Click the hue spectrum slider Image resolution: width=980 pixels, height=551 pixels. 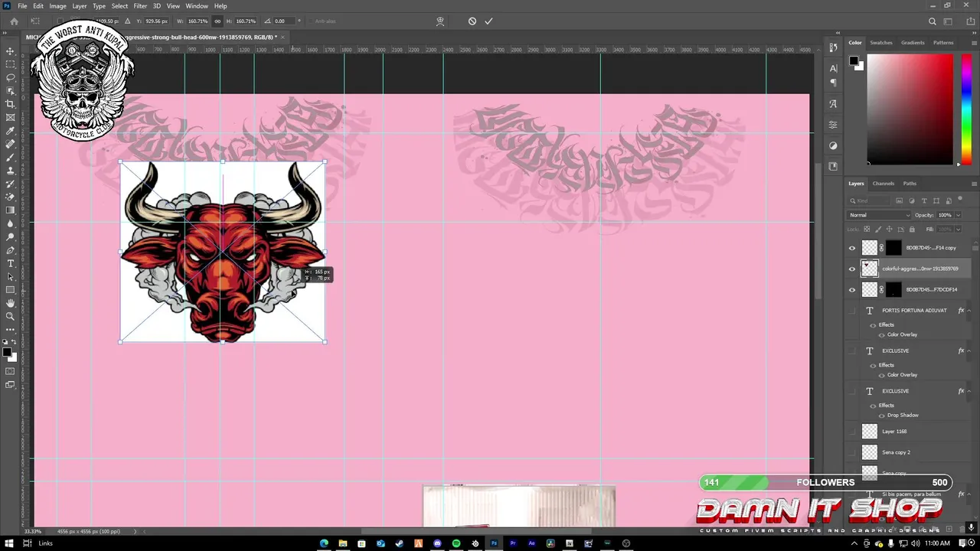click(967, 109)
